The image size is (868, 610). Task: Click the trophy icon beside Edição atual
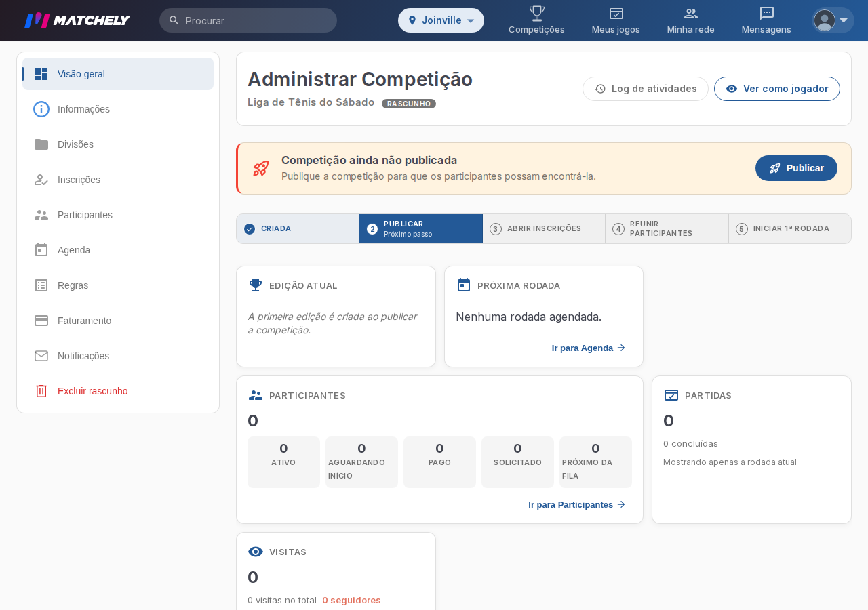tap(256, 285)
